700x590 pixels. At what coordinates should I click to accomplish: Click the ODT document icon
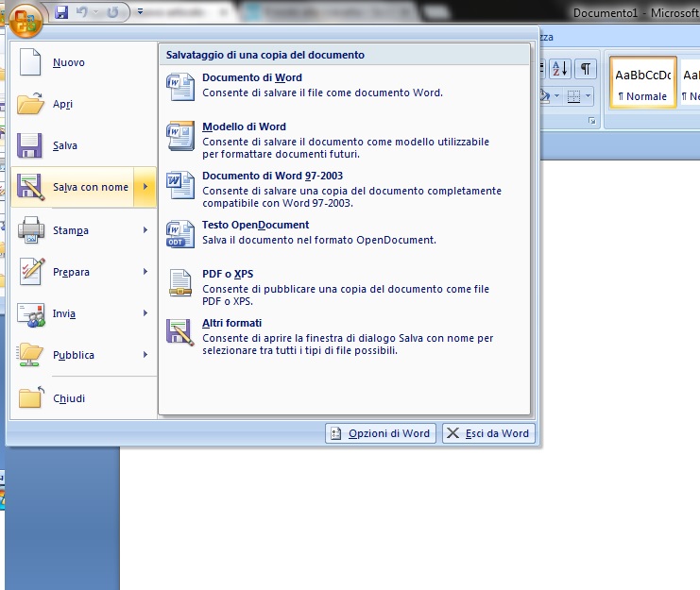pos(180,234)
